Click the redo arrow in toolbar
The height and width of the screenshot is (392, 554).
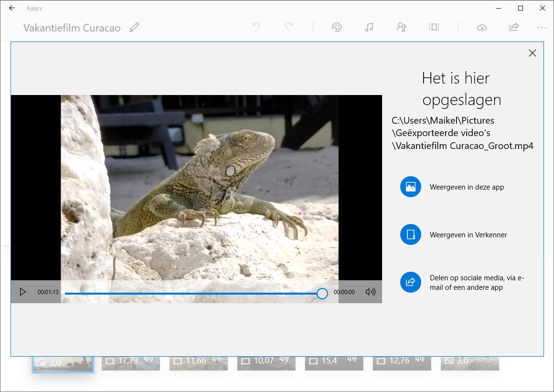[x=288, y=27]
